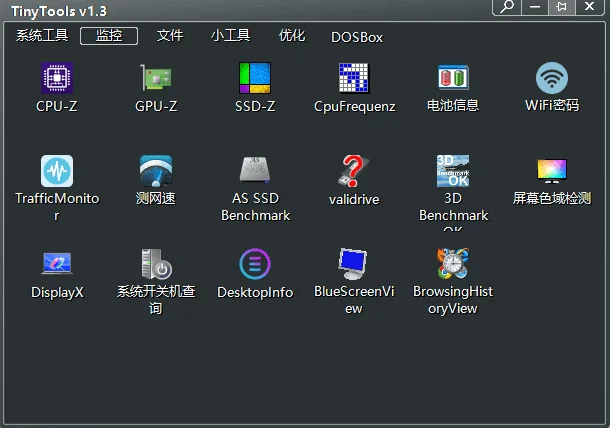The height and width of the screenshot is (428, 610).
Task: Click the 电池信息 battery icon
Action: (x=453, y=79)
